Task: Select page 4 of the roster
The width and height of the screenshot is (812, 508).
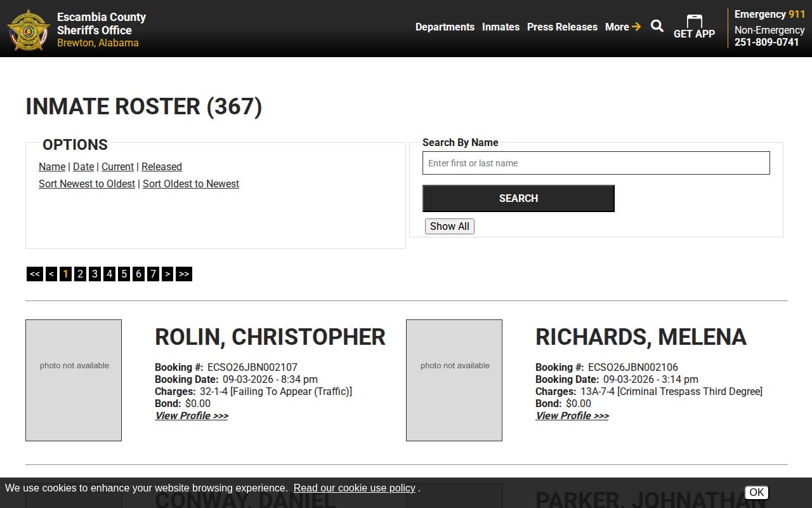Action: pos(109,274)
